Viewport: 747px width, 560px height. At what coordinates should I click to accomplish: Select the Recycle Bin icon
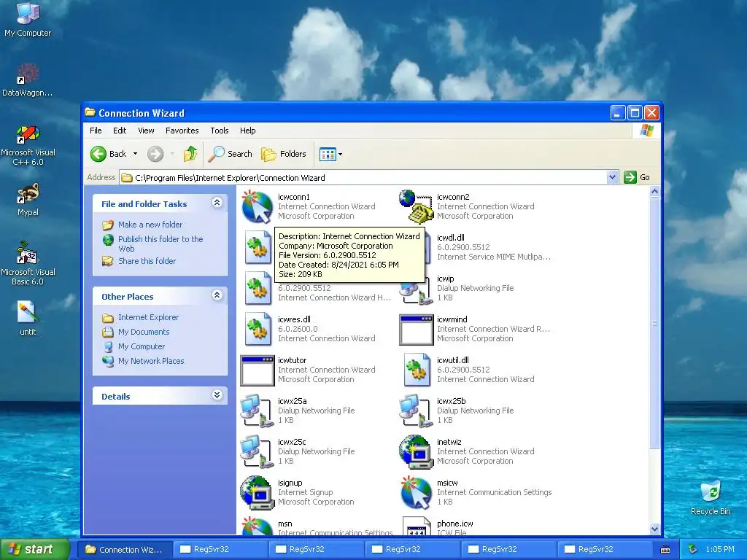tap(711, 498)
